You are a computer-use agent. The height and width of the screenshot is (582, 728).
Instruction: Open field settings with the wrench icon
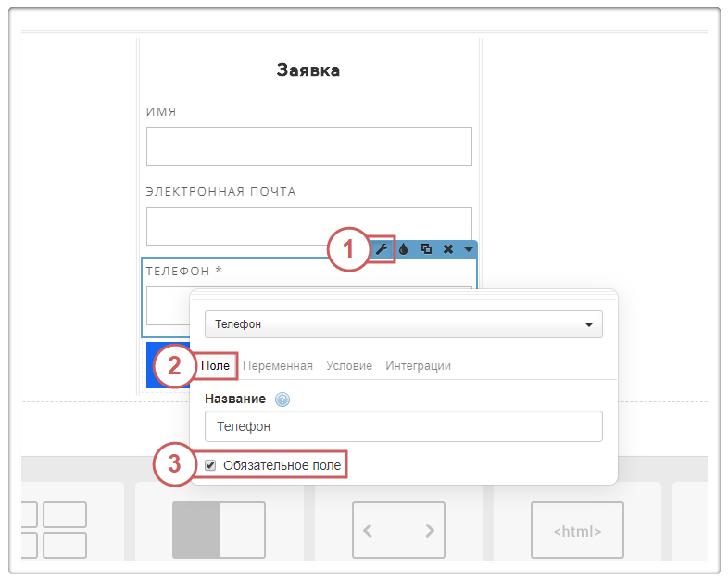click(x=382, y=248)
